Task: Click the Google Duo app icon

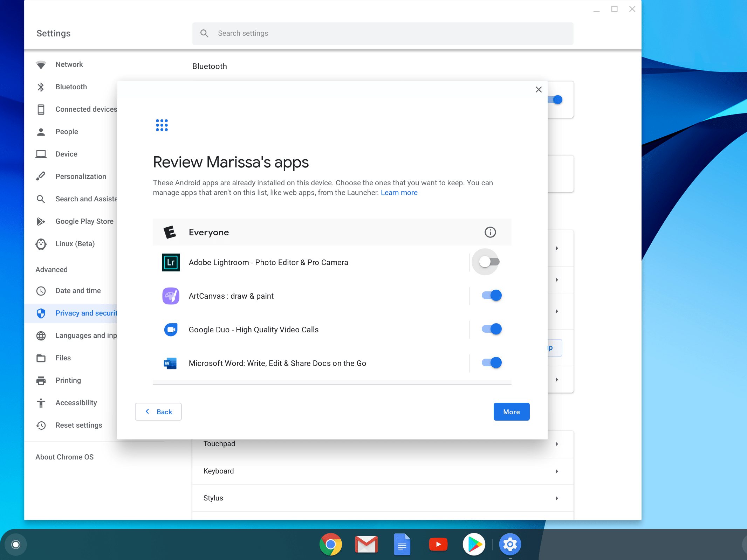Action: [171, 330]
